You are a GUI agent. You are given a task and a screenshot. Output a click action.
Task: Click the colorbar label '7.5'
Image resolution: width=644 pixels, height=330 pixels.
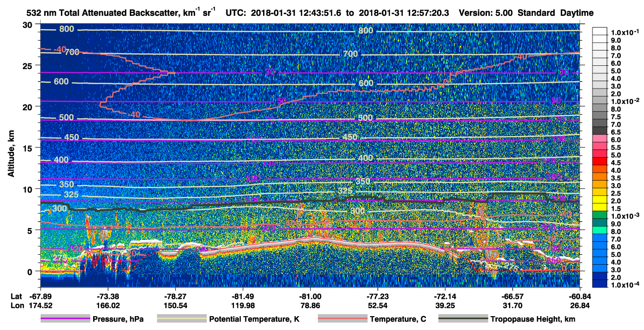(x=616, y=116)
